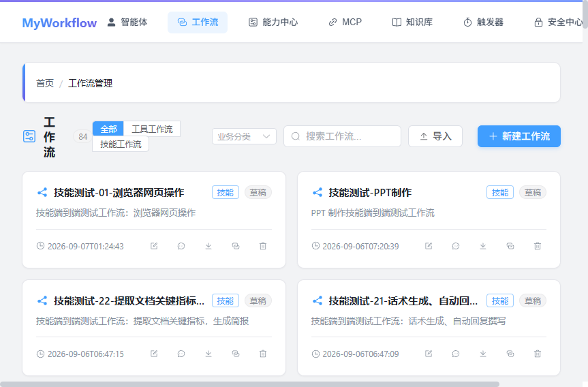This screenshot has height=387, width=588.
Task: Open chat for 技能测试-21 workflow
Action: (x=456, y=354)
